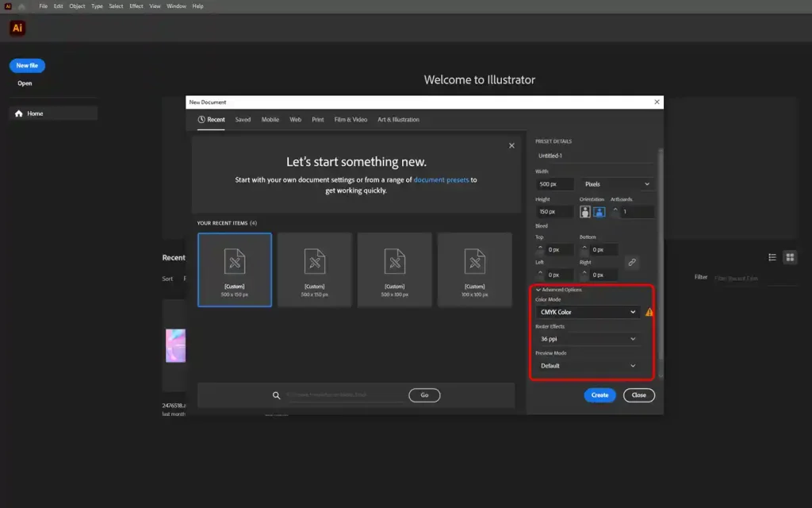Click the Go button beside the search field
812x508 pixels.
tap(424, 395)
